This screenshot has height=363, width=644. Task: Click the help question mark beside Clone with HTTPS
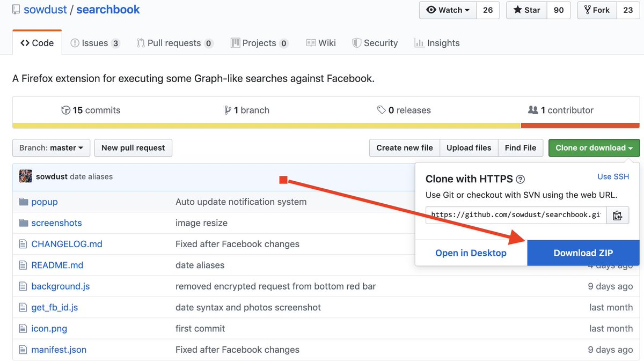[520, 180]
